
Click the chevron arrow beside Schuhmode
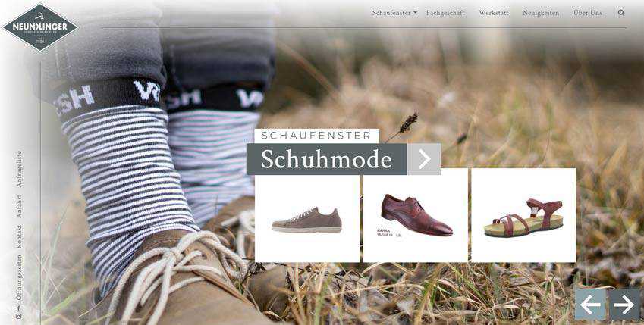point(424,159)
